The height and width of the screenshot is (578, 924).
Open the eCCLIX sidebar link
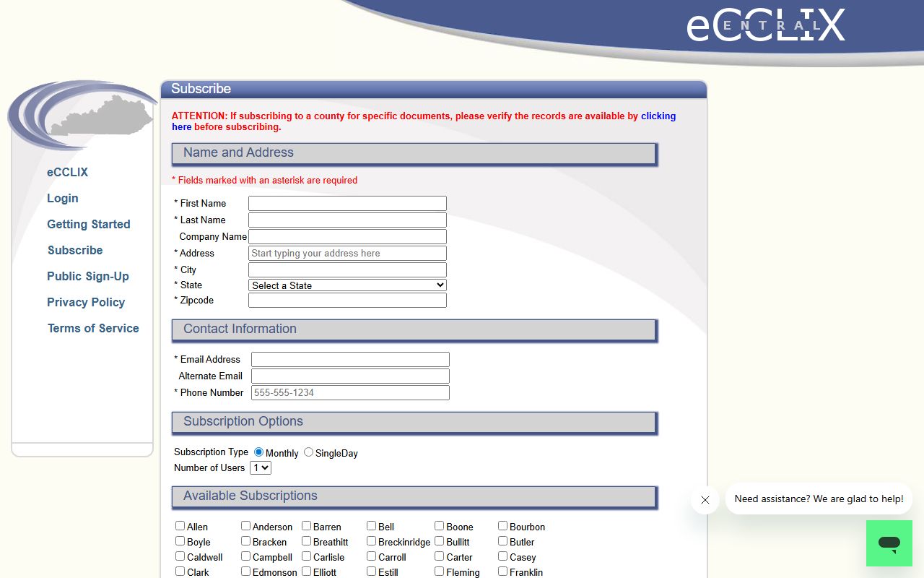coord(67,172)
